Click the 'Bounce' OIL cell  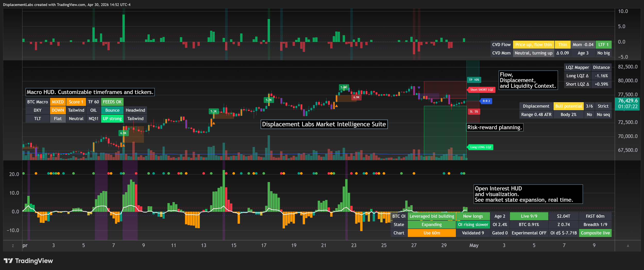coord(112,110)
